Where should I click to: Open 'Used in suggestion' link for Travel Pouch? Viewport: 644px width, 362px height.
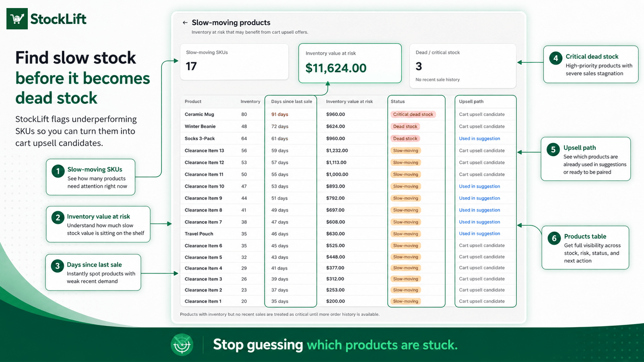point(479,234)
